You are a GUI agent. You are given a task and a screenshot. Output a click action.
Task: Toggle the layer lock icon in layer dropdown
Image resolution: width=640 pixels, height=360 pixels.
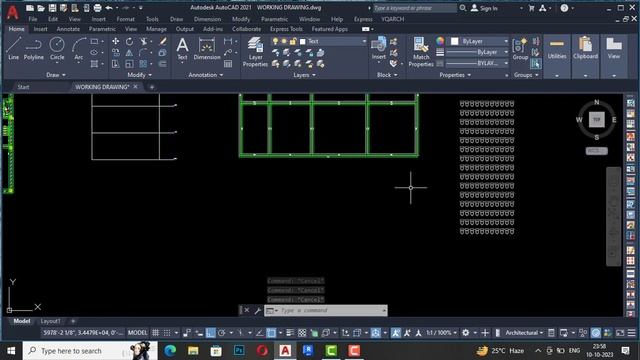pyautogui.click(x=293, y=41)
